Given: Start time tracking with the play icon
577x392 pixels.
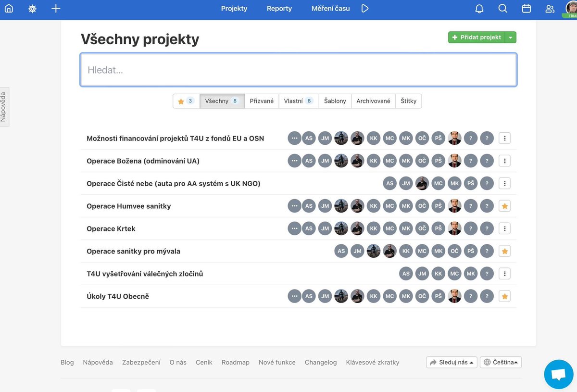Looking at the screenshot, I should tap(364, 8).
